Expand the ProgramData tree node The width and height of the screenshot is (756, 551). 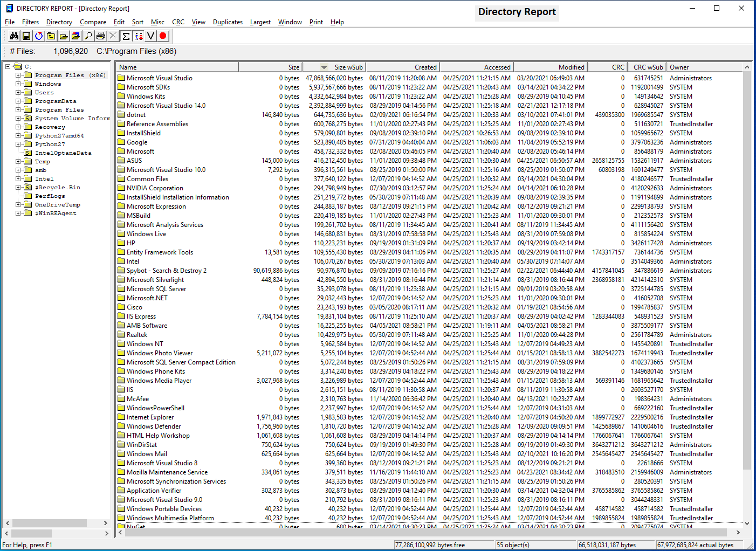(x=18, y=101)
